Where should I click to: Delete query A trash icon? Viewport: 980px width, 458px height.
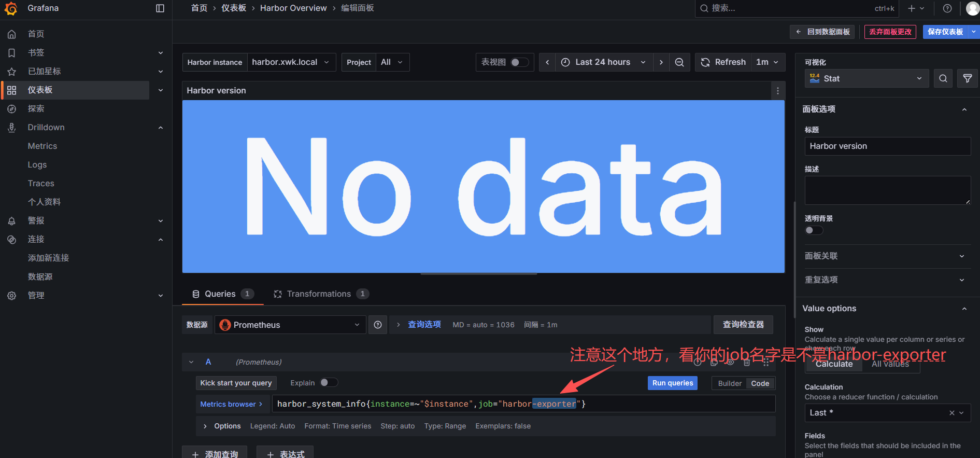pyautogui.click(x=747, y=362)
